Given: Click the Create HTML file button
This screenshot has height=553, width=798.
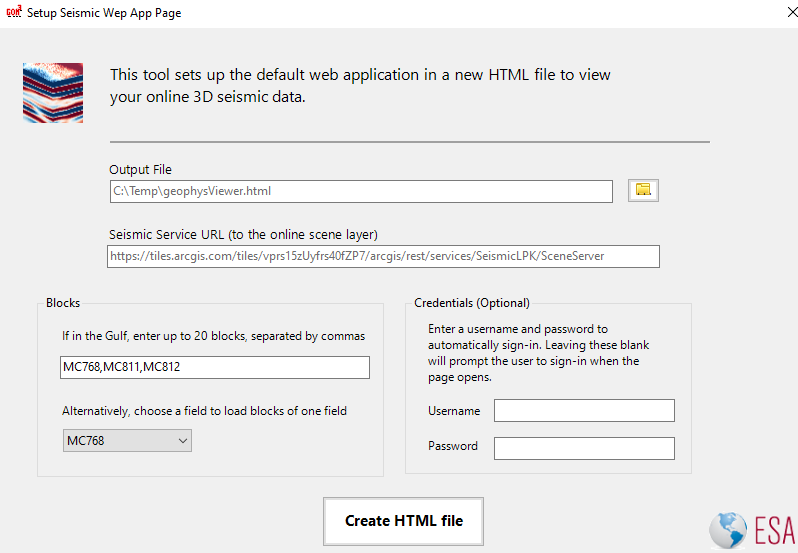Looking at the screenshot, I should pos(403,521).
